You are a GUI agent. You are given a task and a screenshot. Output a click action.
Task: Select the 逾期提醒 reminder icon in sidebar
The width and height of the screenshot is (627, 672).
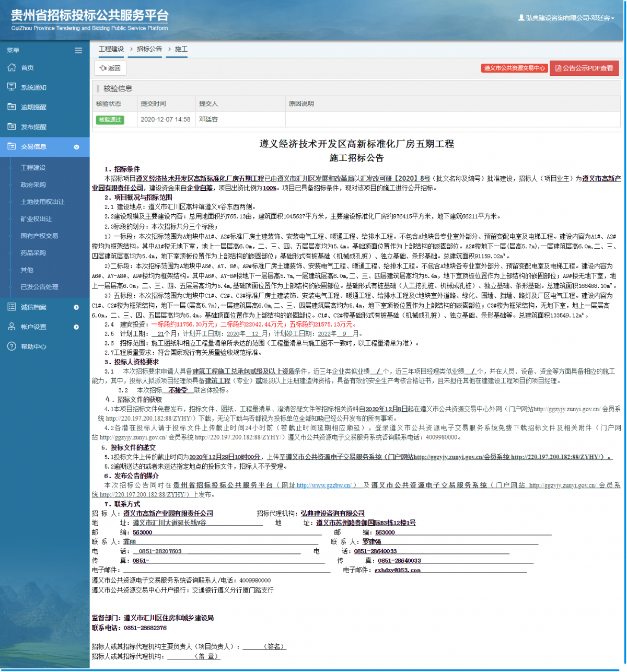tap(10, 107)
